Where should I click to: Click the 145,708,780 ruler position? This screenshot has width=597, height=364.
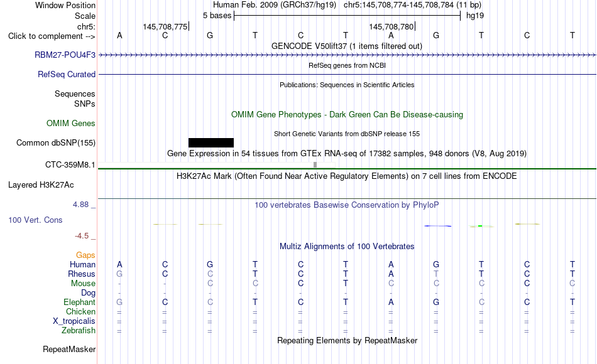tap(391, 26)
